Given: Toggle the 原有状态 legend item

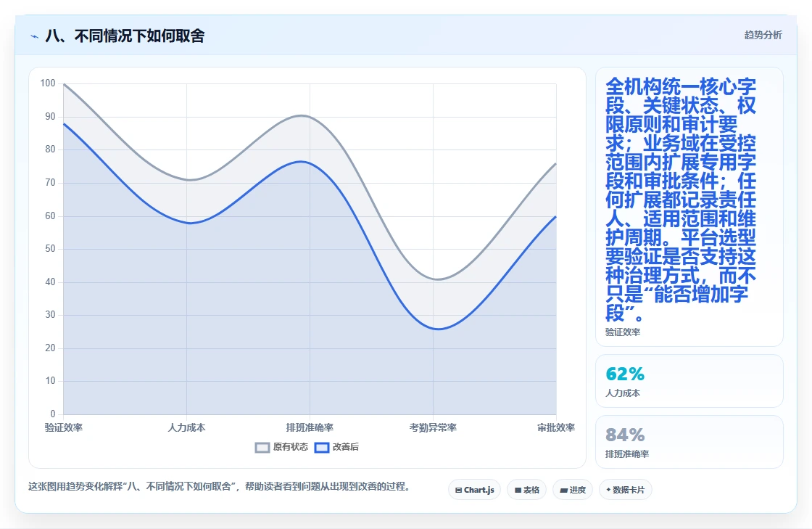Looking at the screenshot, I should coord(281,447).
